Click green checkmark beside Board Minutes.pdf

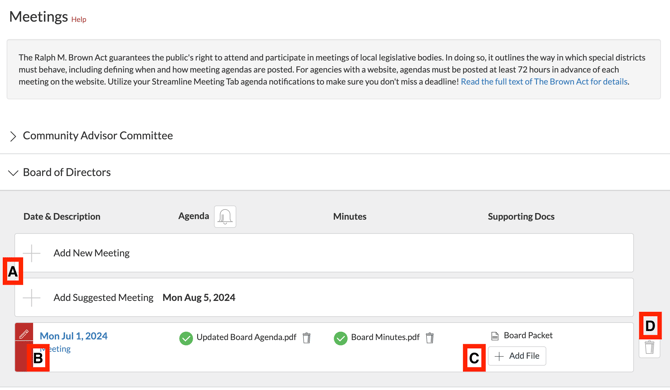[341, 338]
